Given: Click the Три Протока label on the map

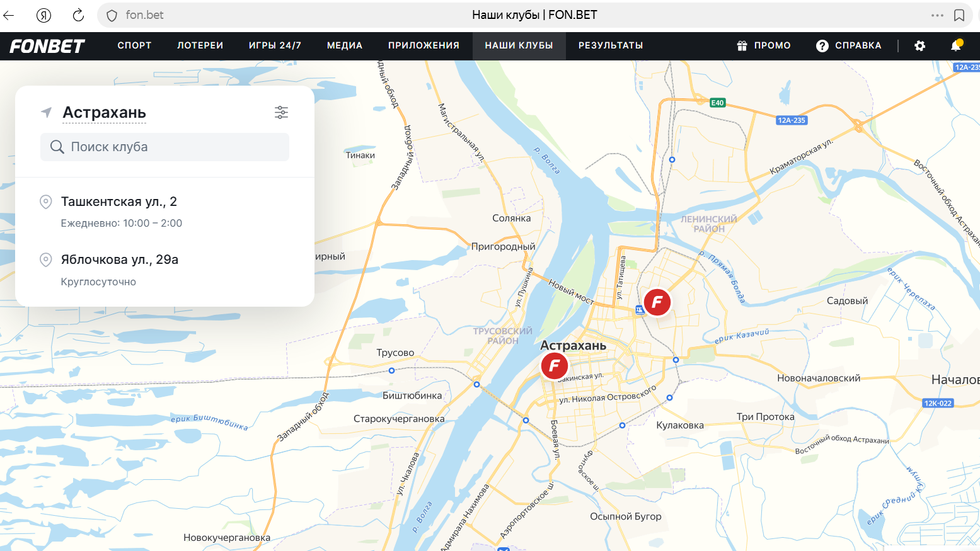Looking at the screenshot, I should 766,417.
